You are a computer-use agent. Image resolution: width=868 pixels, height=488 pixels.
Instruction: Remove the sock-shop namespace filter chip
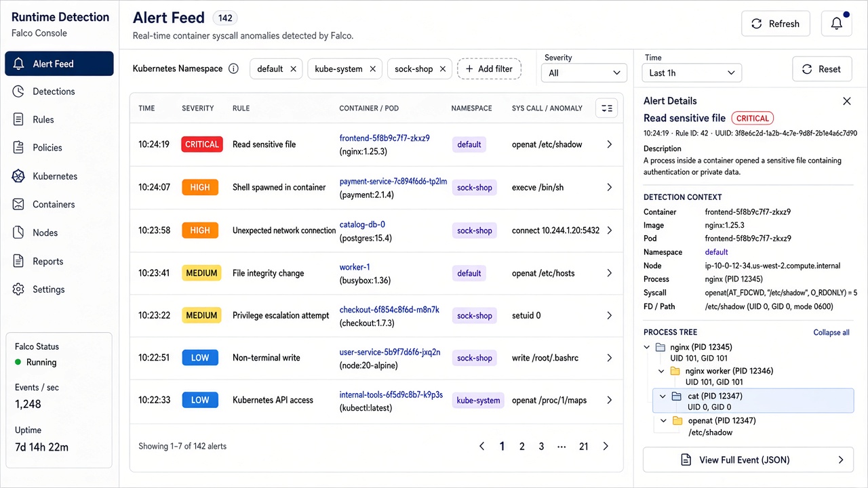click(443, 68)
